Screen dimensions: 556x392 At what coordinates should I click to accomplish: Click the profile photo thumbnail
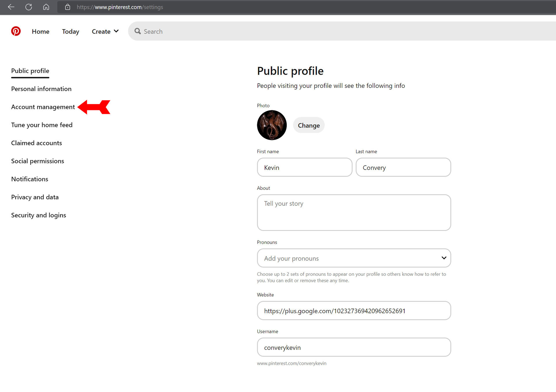pos(272,125)
